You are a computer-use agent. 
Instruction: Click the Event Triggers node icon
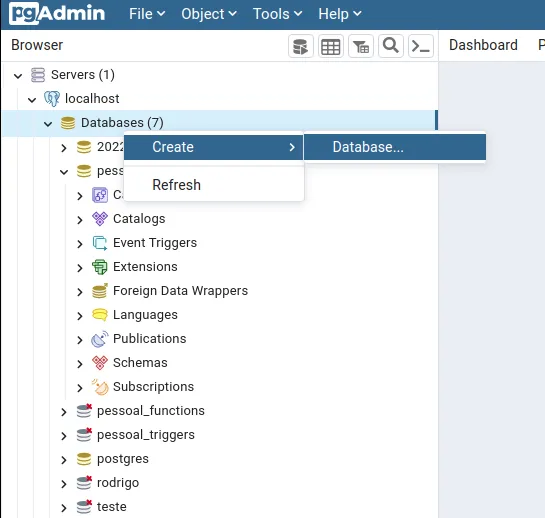(100, 243)
